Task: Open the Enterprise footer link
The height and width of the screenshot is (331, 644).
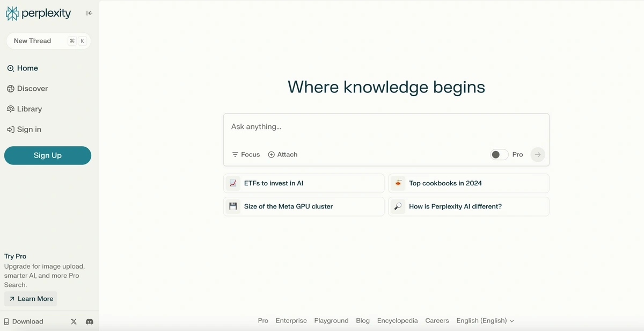Action: pos(291,321)
